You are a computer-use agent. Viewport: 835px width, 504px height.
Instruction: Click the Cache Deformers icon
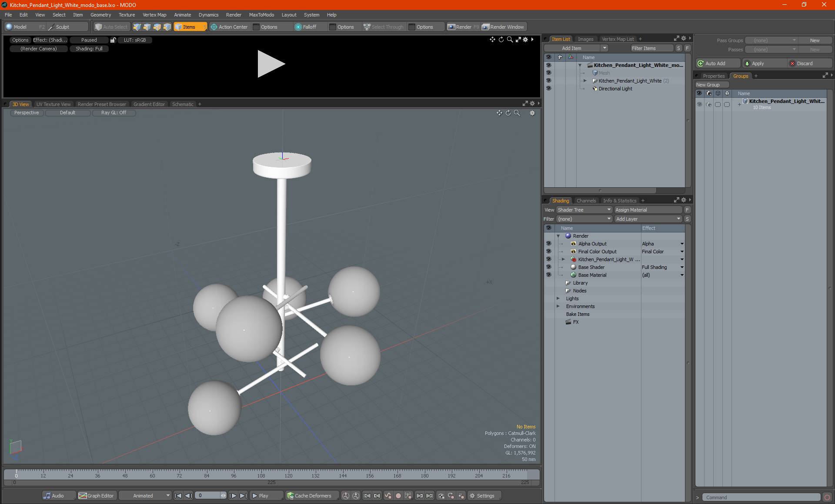point(290,496)
